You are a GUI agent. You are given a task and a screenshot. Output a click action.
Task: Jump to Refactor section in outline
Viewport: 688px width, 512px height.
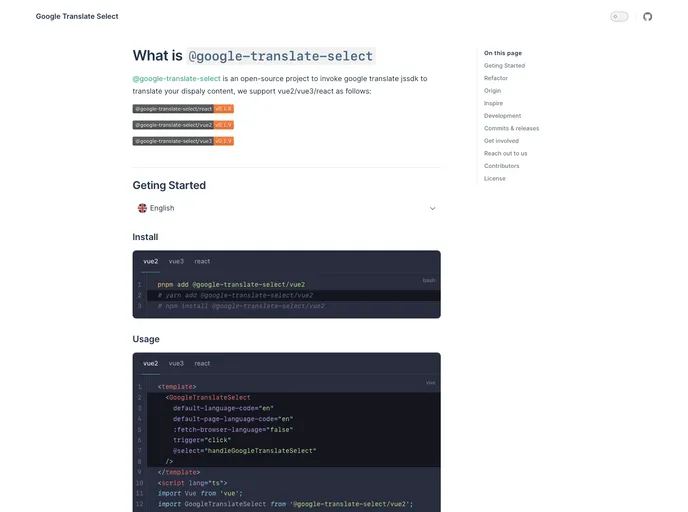pyautogui.click(x=496, y=78)
